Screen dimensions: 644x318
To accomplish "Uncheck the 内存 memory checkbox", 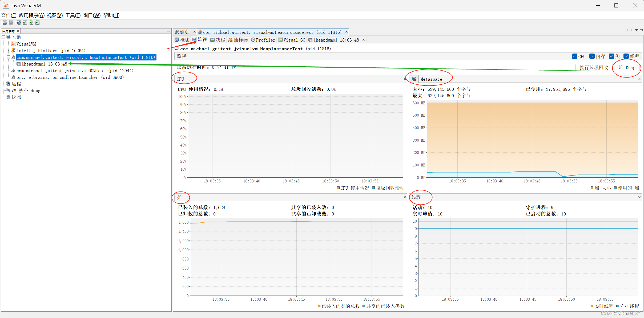I will (x=592, y=56).
